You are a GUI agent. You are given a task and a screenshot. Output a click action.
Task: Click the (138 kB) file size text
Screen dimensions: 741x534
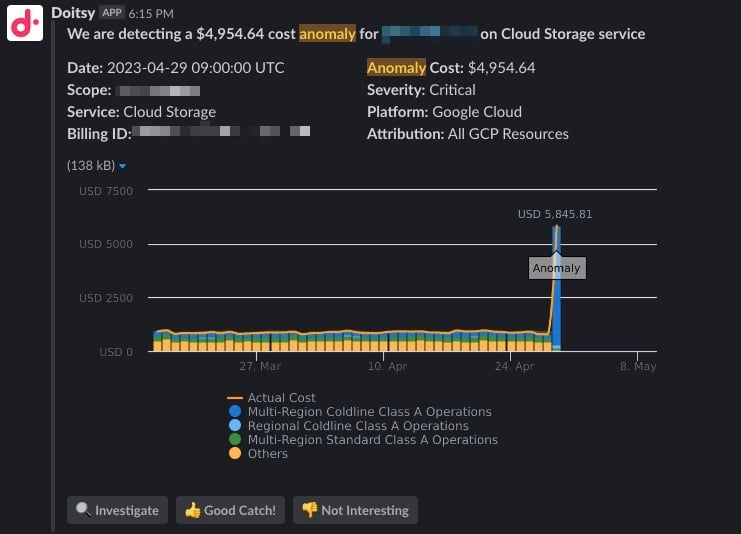[x=91, y=165]
